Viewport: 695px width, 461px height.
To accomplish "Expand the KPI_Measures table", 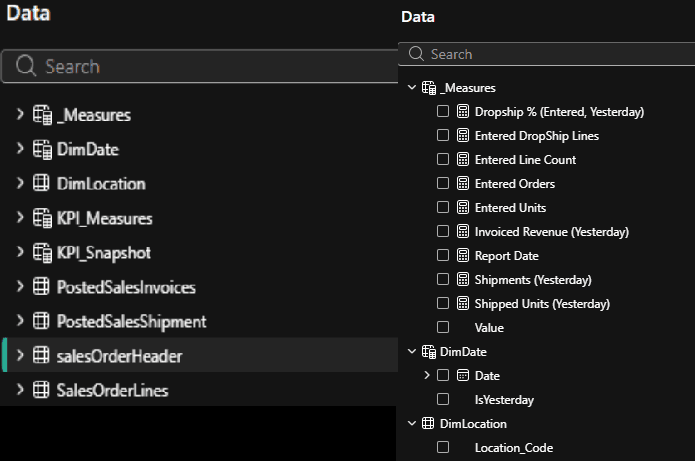I will pos(20,217).
